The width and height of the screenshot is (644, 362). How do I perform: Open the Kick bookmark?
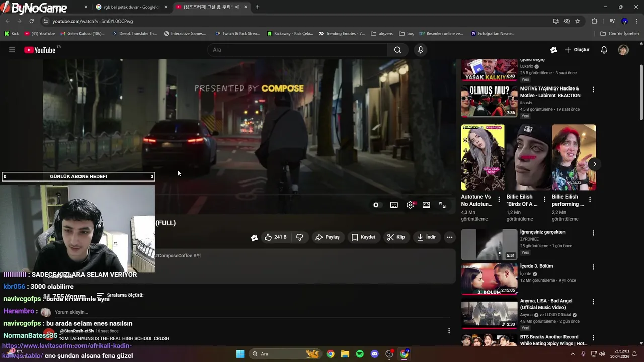(12, 34)
